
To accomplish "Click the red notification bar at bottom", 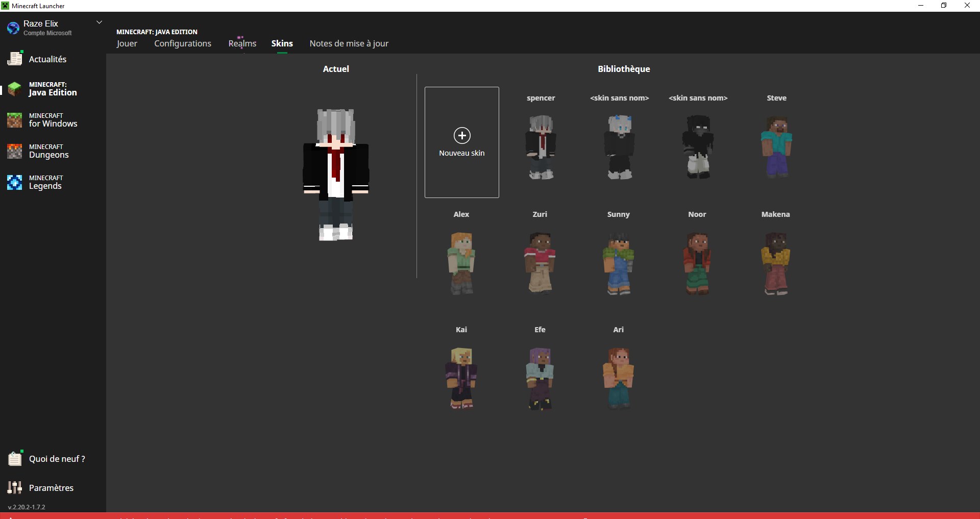I will tap(490, 515).
